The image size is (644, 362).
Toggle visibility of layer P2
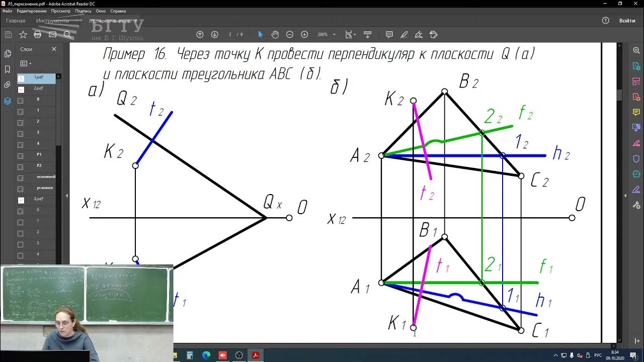point(21,167)
